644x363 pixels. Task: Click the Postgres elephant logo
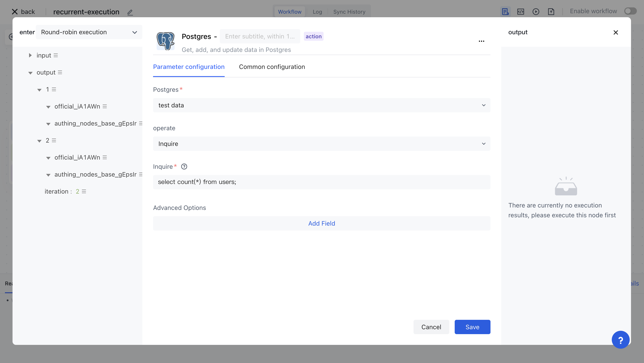[x=165, y=41]
